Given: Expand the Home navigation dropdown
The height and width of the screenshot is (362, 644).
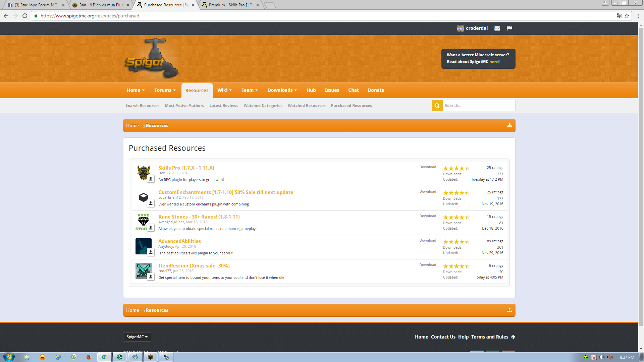Looking at the screenshot, I should [x=136, y=90].
